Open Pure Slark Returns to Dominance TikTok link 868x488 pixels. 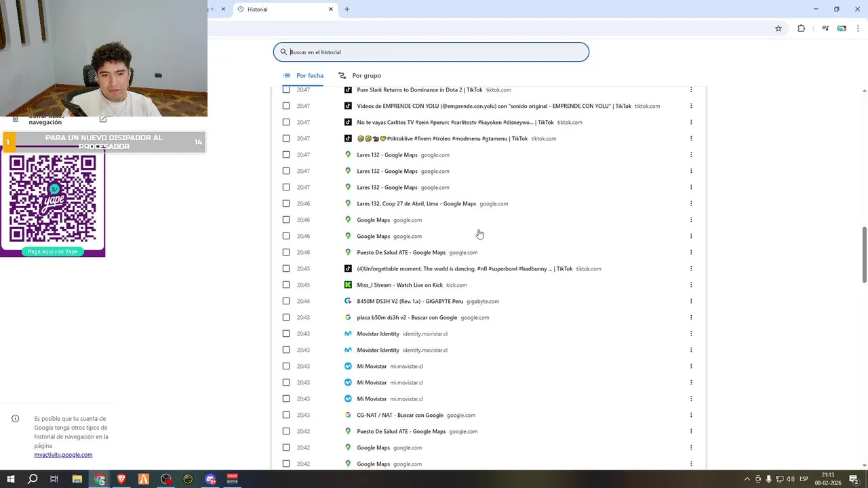(x=420, y=89)
